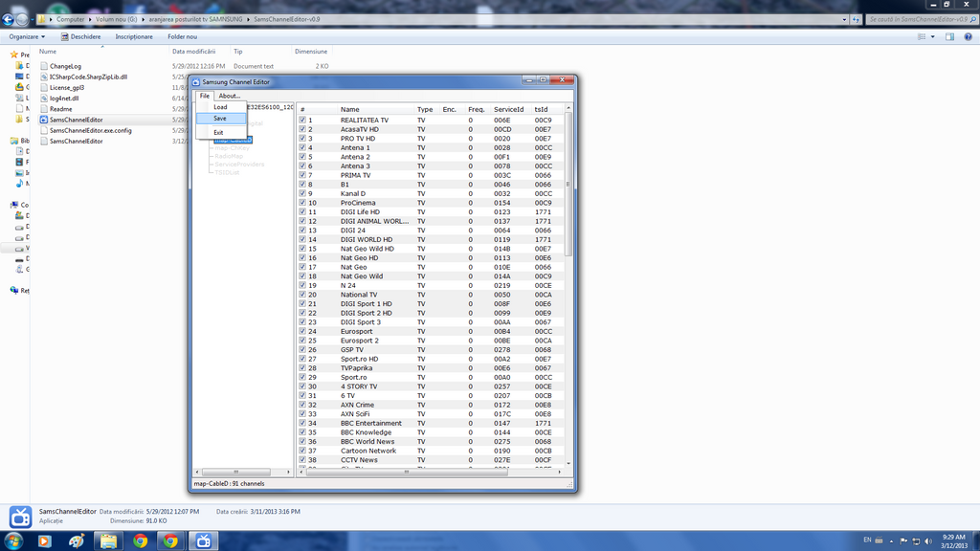Sort channel list by Type column

point(427,109)
